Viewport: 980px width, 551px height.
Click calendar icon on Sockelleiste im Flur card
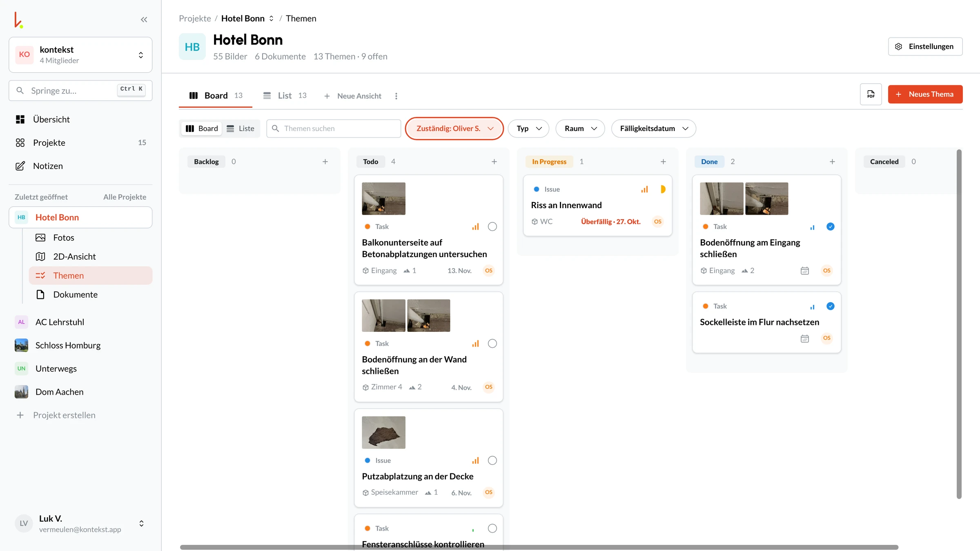pyautogui.click(x=804, y=338)
